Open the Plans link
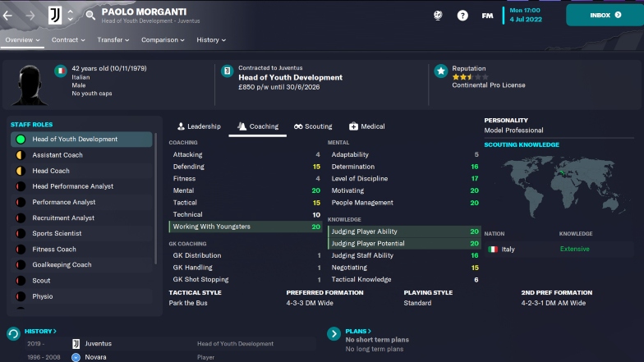The image size is (644, 362). (x=358, y=331)
